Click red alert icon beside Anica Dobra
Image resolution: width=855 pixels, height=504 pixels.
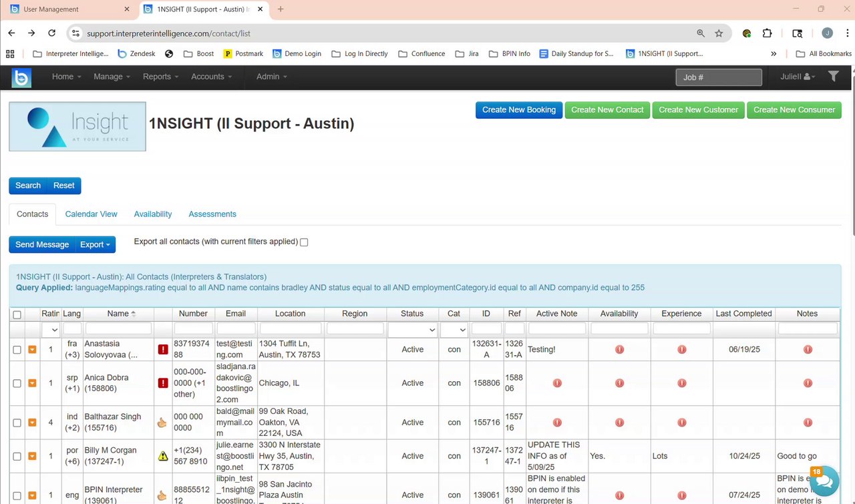(x=163, y=383)
